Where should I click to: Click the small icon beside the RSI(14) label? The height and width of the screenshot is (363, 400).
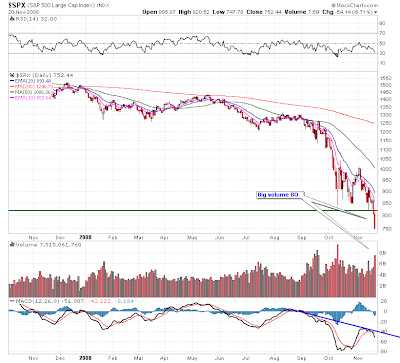[x=12, y=19]
